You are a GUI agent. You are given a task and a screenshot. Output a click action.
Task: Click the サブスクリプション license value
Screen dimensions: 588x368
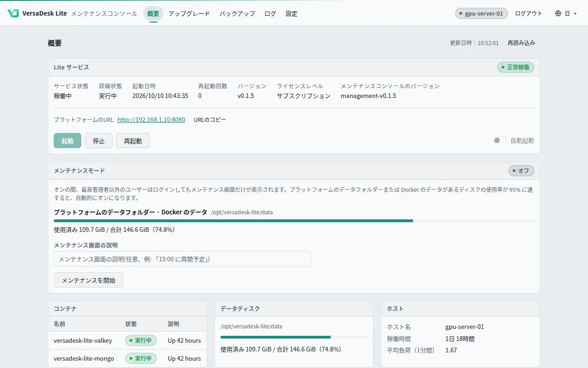pos(304,96)
